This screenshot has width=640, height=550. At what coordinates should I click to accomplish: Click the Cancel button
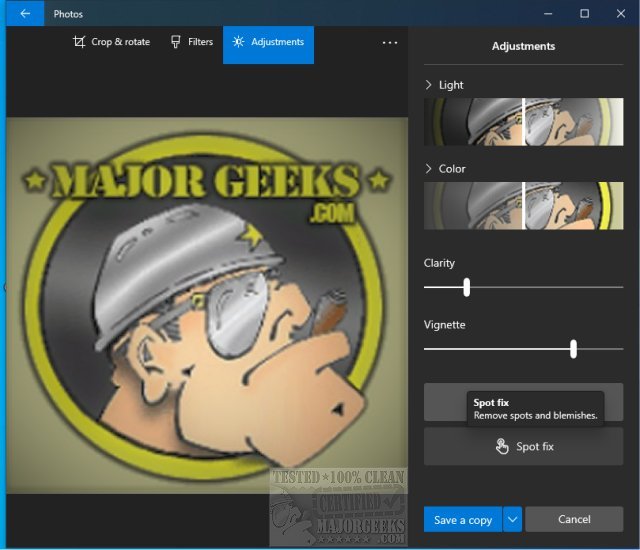[574, 519]
